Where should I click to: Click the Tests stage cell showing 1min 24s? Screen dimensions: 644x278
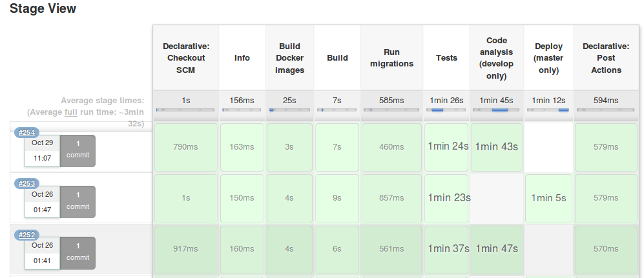(x=446, y=147)
